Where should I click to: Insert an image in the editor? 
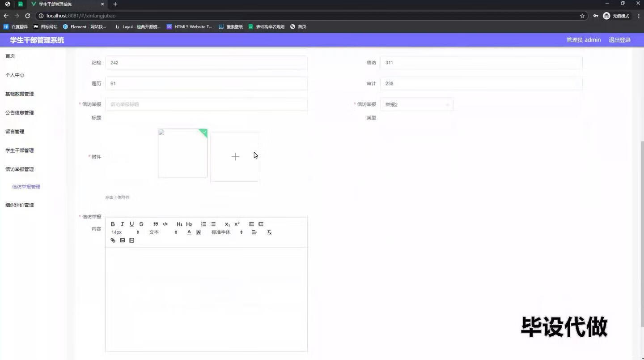(122, 240)
